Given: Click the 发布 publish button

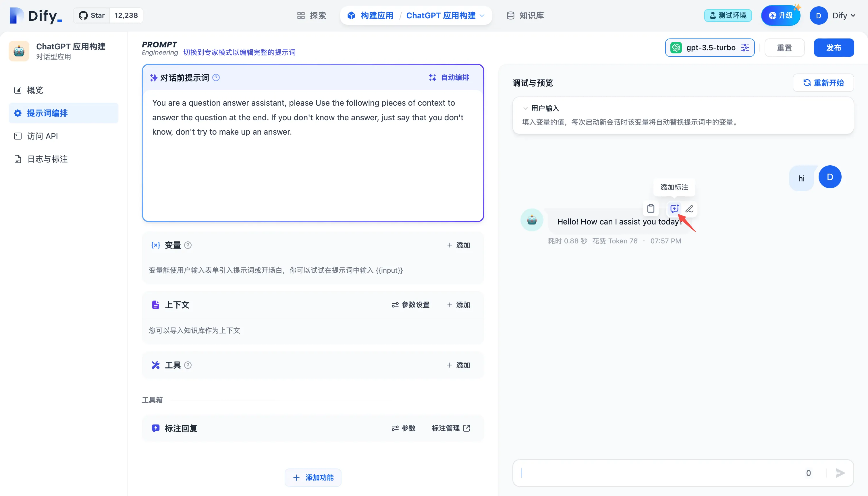Looking at the screenshot, I should [834, 48].
